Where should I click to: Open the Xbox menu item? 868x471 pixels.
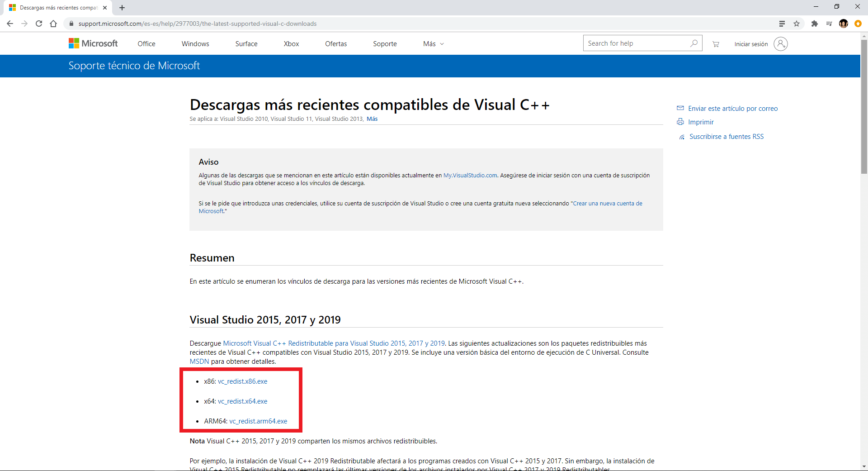[x=291, y=44]
